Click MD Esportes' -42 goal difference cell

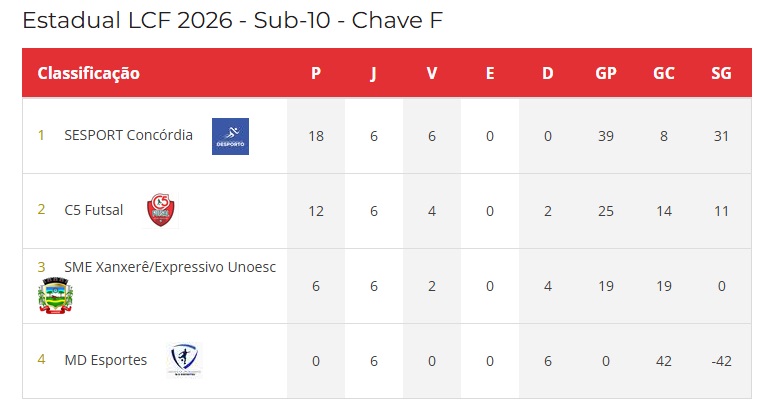pyautogui.click(x=721, y=361)
